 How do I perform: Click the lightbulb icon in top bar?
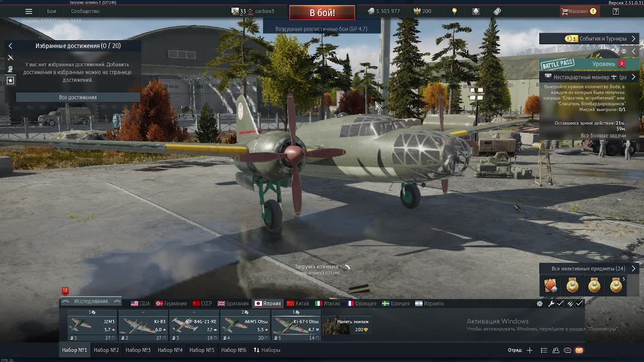coord(454,11)
